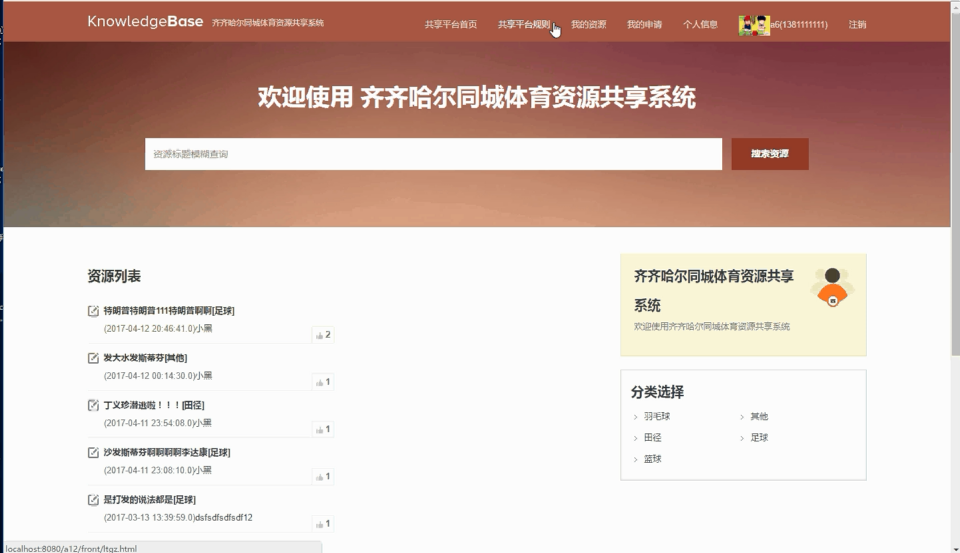Viewport: 960px width, 553px height.
Task: Open the 我的申请 nav item
Action: pyautogui.click(x=644, y=24)
